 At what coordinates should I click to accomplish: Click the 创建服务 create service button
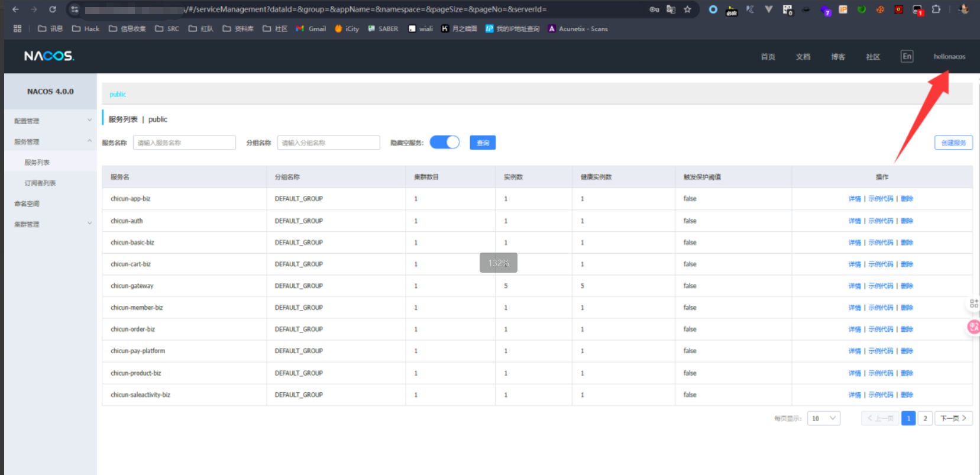953,143
